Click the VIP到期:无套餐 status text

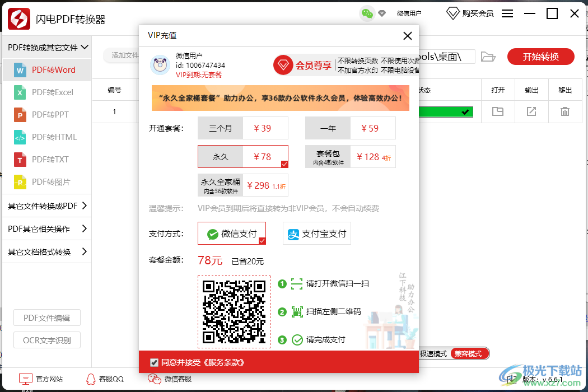click(x=199, y=74)
